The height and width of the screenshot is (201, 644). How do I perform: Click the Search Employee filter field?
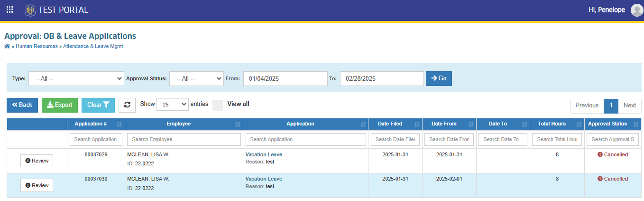click(184, 139)
